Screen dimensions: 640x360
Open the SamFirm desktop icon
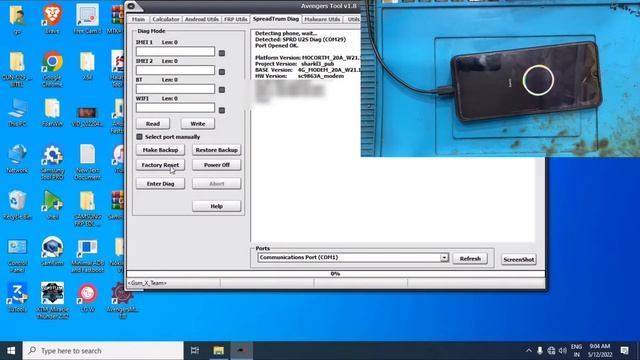point(52,251)
